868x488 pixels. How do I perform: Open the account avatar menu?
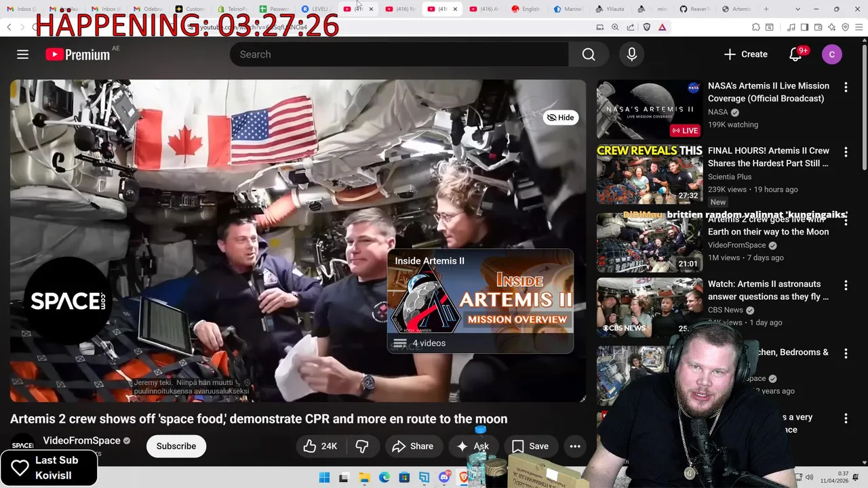[x=832, y=54]
